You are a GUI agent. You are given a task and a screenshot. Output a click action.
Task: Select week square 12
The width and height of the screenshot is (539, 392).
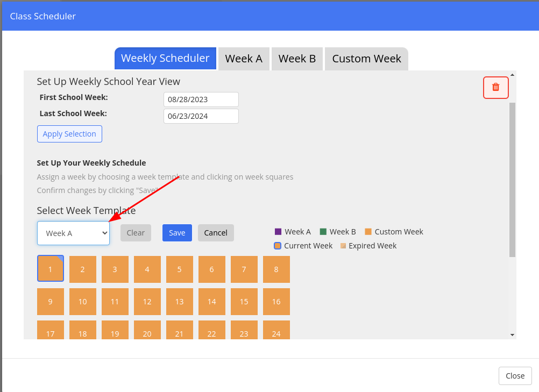[x=147, y=302]
